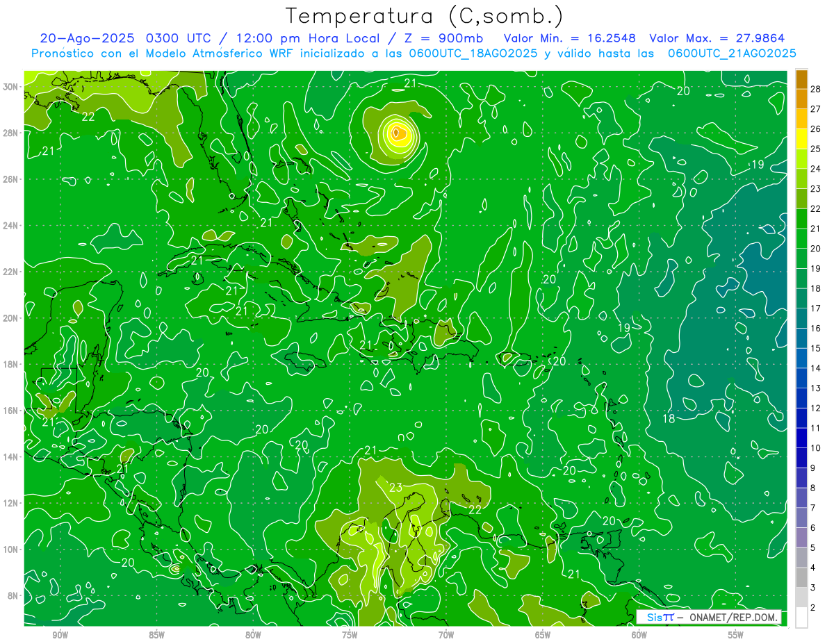Screen dimensions: 834x644
Task: Click the '18N' latitude axis label
Action: 10,364
